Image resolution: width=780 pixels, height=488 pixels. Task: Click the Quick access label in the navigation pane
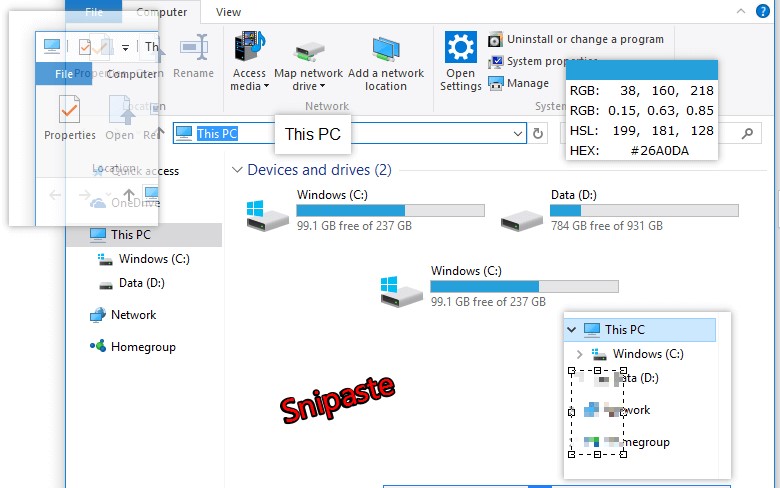click(x=145, y=171)
